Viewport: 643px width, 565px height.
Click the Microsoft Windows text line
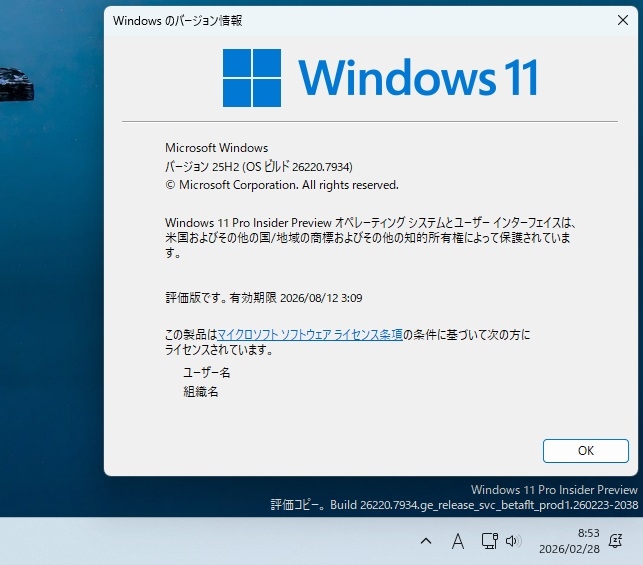click(217, 148)
